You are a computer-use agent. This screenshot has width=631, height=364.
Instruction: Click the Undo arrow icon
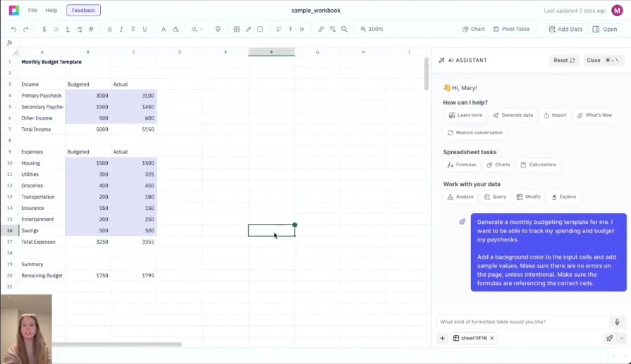pos(13,30)
